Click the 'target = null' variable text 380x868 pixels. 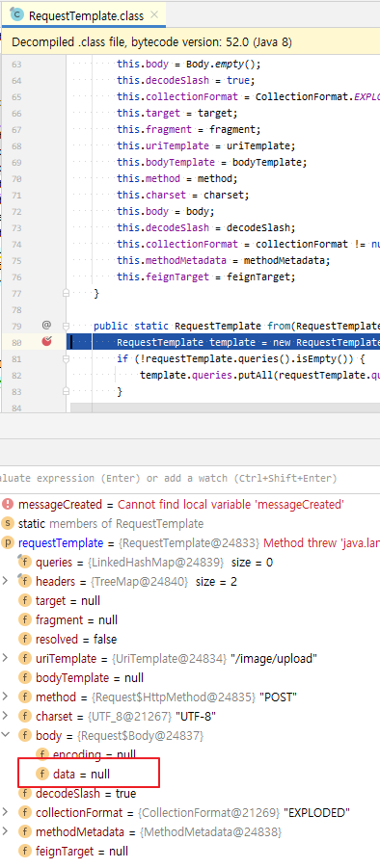point(68,600)
